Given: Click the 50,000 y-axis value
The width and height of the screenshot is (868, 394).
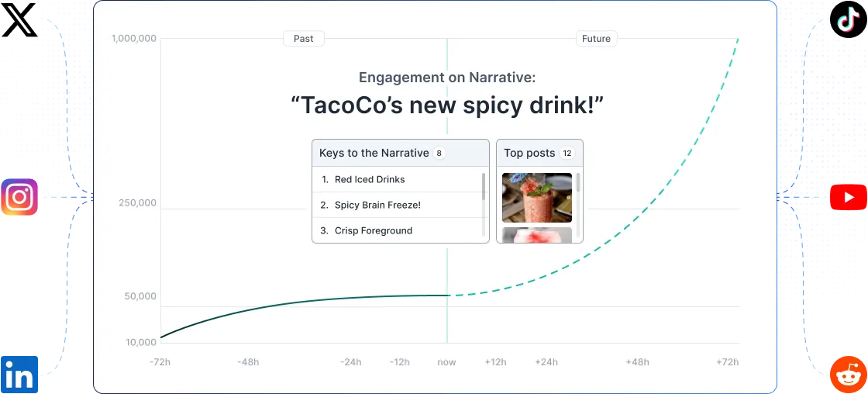Looking at the screenshot, I should coord(139,296).
